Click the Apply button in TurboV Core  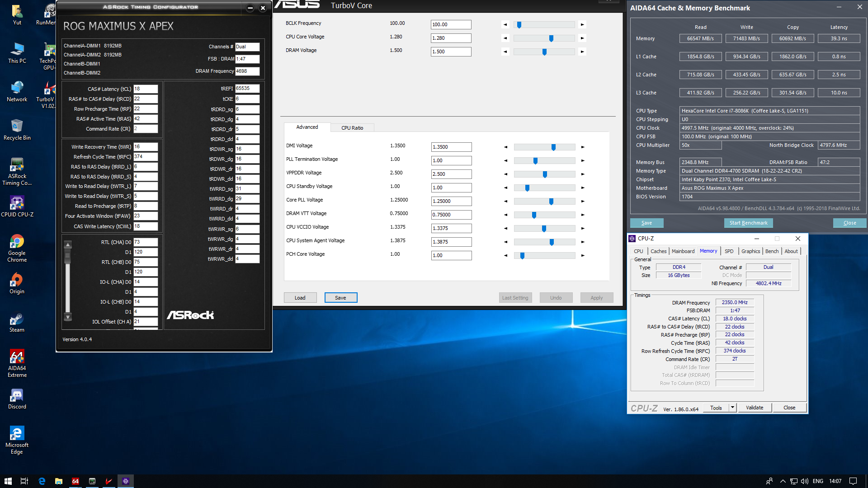[597, 298]
